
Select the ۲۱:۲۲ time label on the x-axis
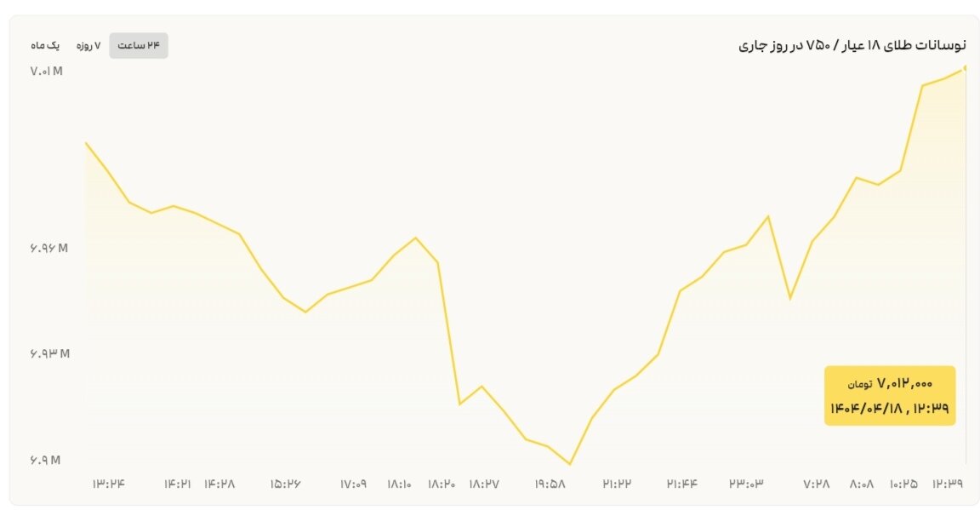[618, 484]
